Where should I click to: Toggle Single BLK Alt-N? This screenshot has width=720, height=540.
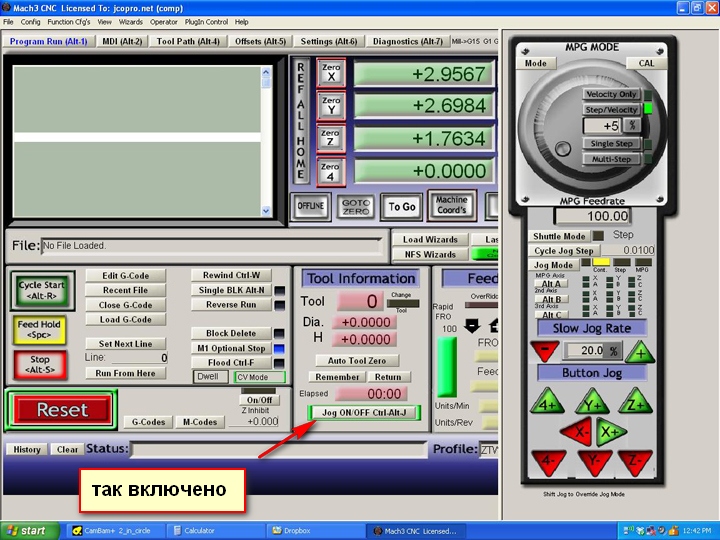click(231, 290)
